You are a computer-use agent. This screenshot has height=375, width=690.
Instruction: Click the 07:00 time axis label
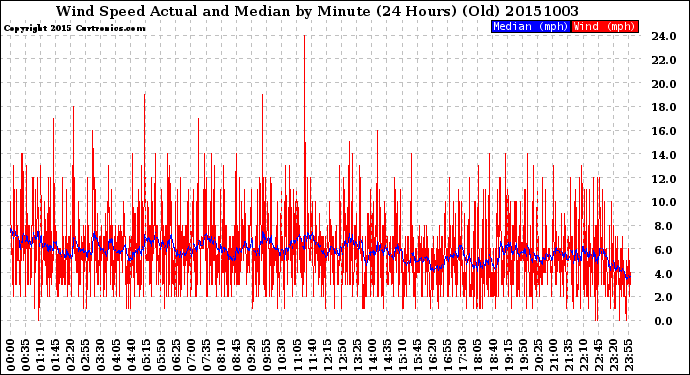click(x=191, y=355)
